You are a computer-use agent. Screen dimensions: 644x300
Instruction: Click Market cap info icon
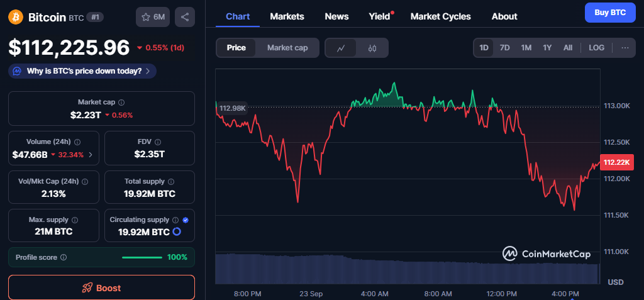121,102
